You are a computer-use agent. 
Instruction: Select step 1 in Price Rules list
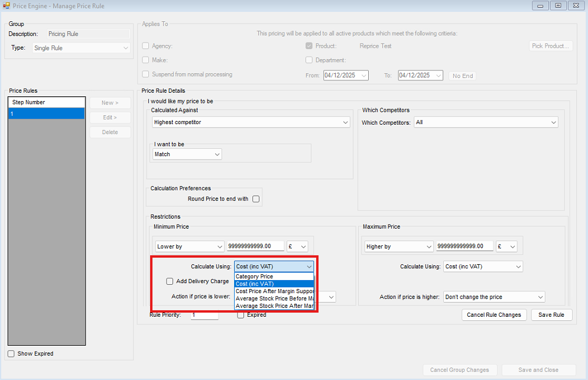[47, 113]
